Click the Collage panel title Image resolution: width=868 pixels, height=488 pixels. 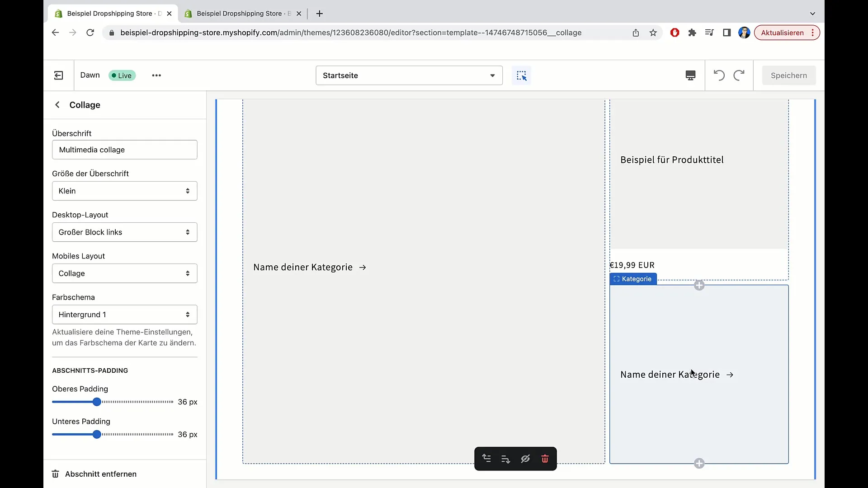point(85,105)
